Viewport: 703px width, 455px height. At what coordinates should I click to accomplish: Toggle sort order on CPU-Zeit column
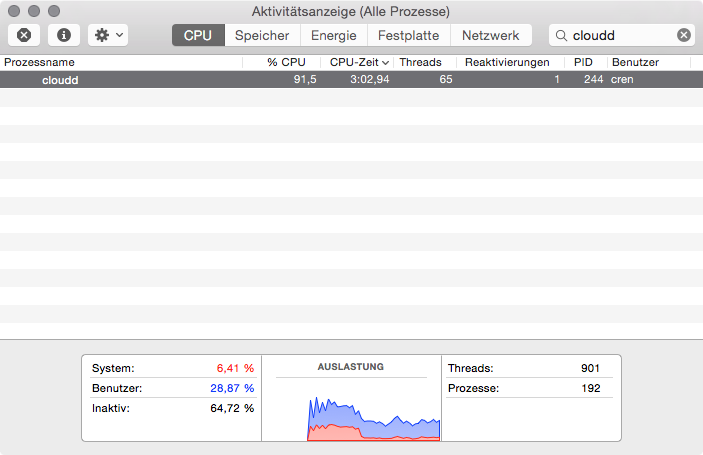pyautogui.click(x=357, y=62)
